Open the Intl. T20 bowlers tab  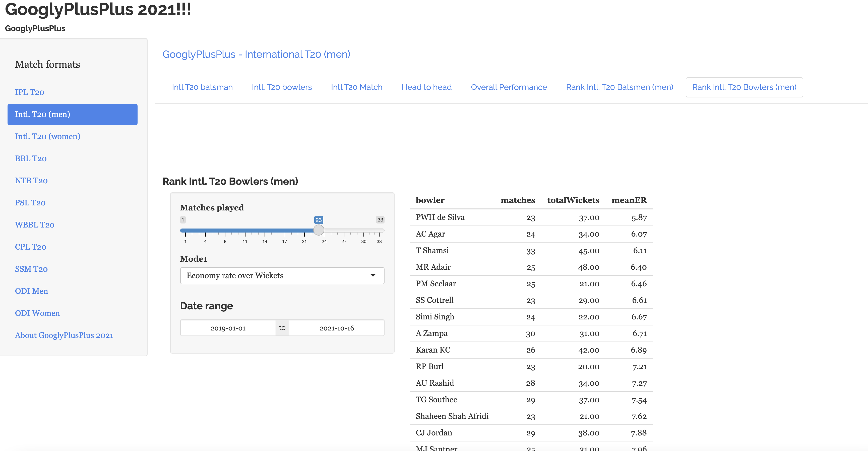tap(282, 87)
